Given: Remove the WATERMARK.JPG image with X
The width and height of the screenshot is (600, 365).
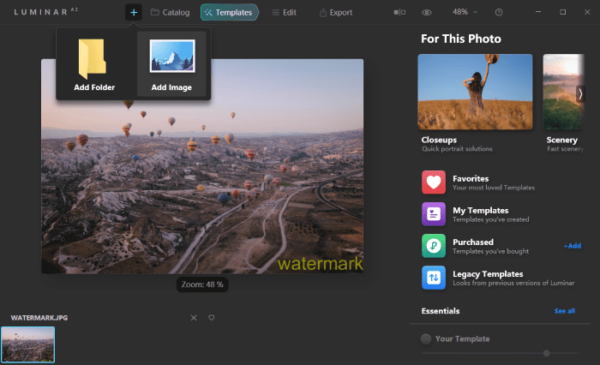Looking at the screenshot, I should point(194,318).
